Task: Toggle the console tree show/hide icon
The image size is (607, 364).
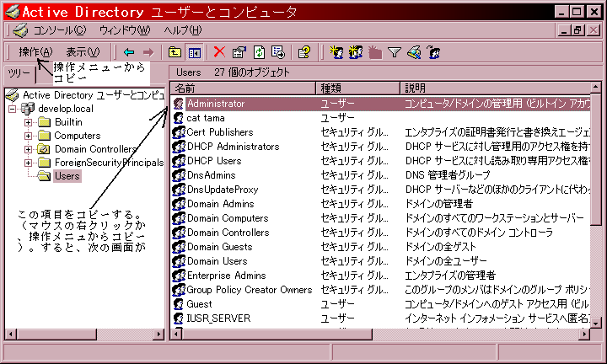Action: click(195, 52)
